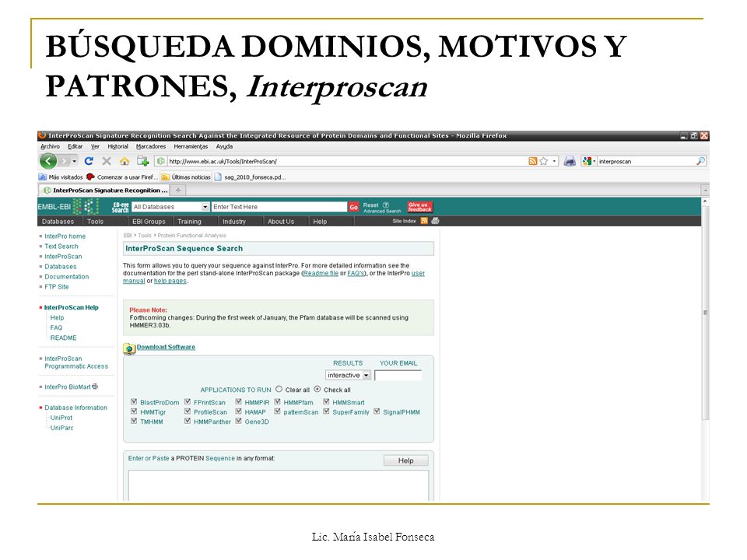The height and width of the screenshot is (560, 747).
Task: Click the Enter Text Here search field
Action: pyautogui.click(x=279, y=207)
